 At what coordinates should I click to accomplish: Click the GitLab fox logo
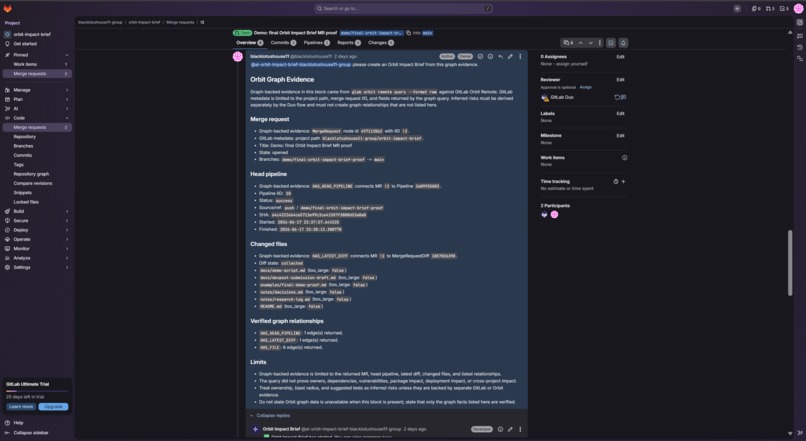click(8, 8)
